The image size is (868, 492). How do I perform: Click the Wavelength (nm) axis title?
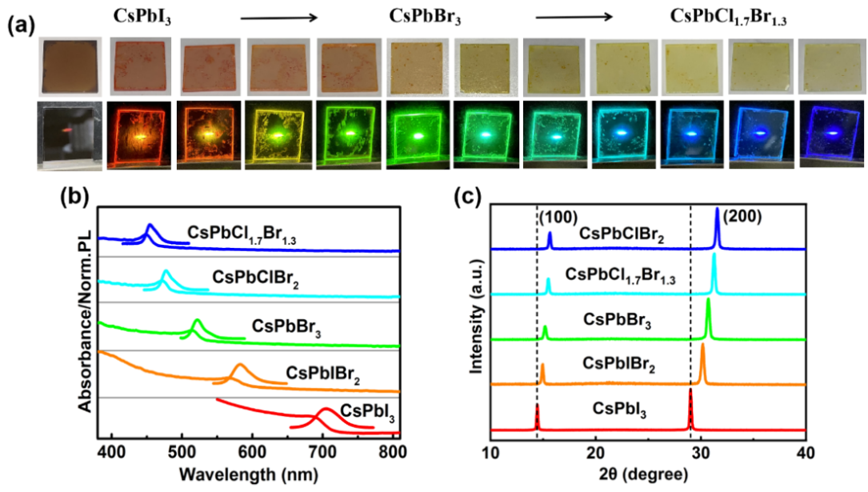[248, 474]
